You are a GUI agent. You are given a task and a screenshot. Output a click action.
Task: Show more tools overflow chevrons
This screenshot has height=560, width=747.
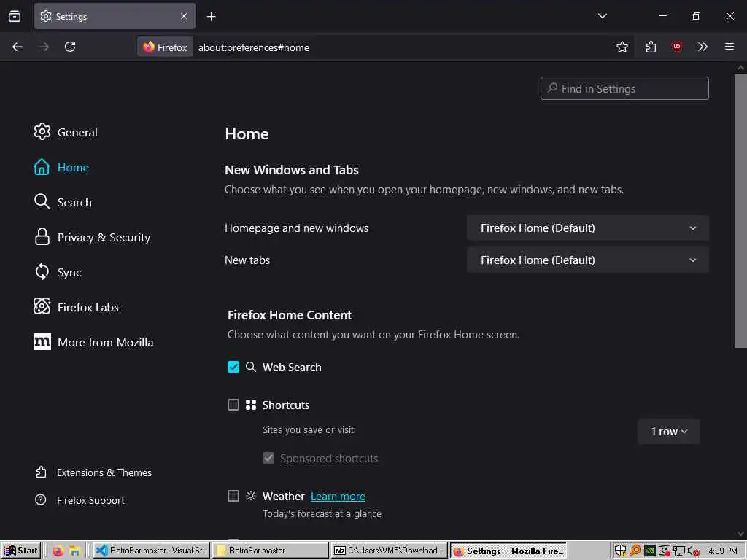tap(703, 47)
